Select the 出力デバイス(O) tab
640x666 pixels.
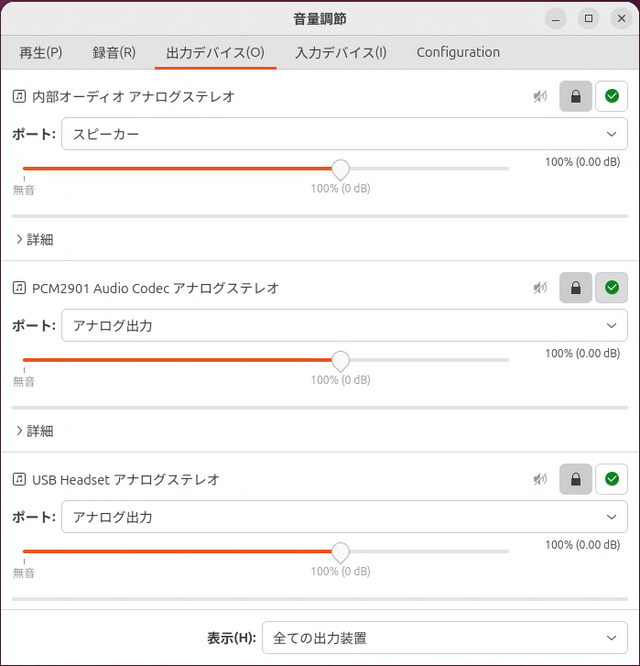[215, 52]
